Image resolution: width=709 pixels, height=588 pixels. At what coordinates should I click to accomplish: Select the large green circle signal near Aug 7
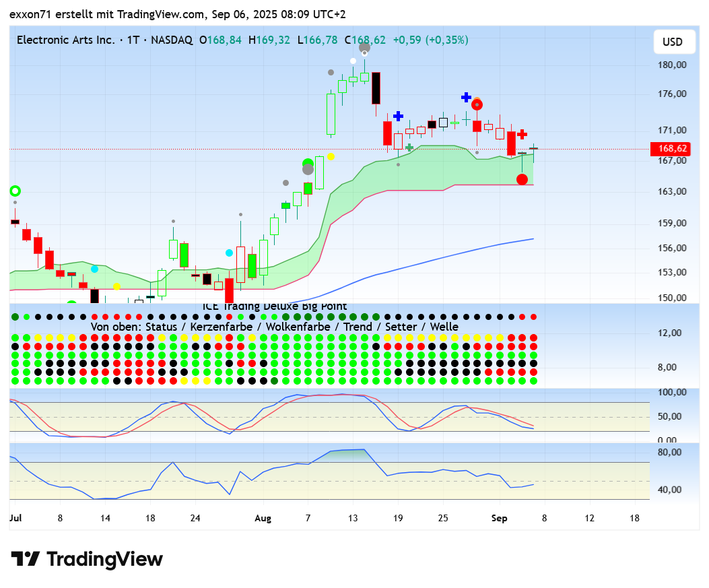(x=308, y=163)
